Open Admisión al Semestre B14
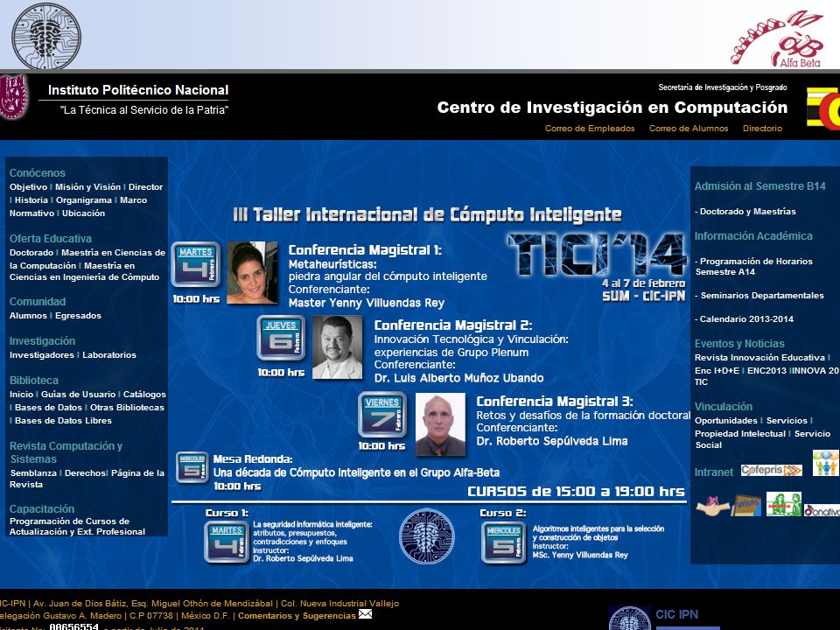Viewport: 840px width, 630px height. pos(760,186)
